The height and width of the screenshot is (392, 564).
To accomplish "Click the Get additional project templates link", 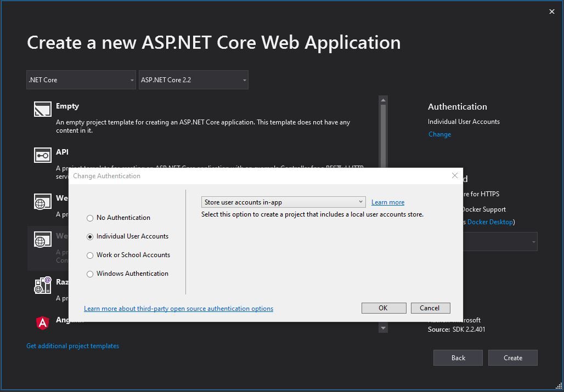I will 72,346.
